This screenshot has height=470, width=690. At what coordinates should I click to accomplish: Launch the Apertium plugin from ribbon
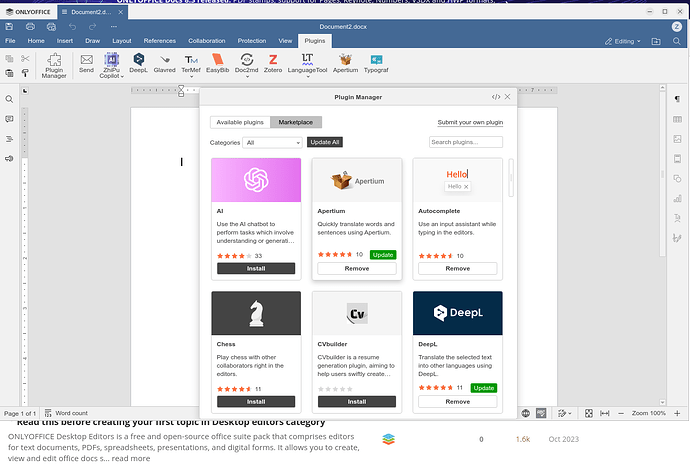pyautogui.click(x=345, y=63)
